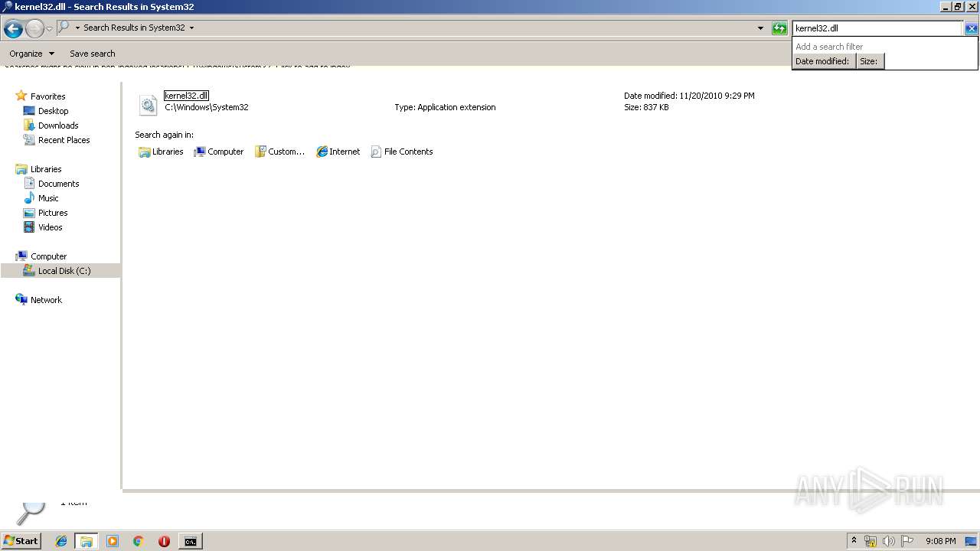Open the Opera browser taskbar icon
This screenshot has width=980, height=551.
(x=164, y=541)
